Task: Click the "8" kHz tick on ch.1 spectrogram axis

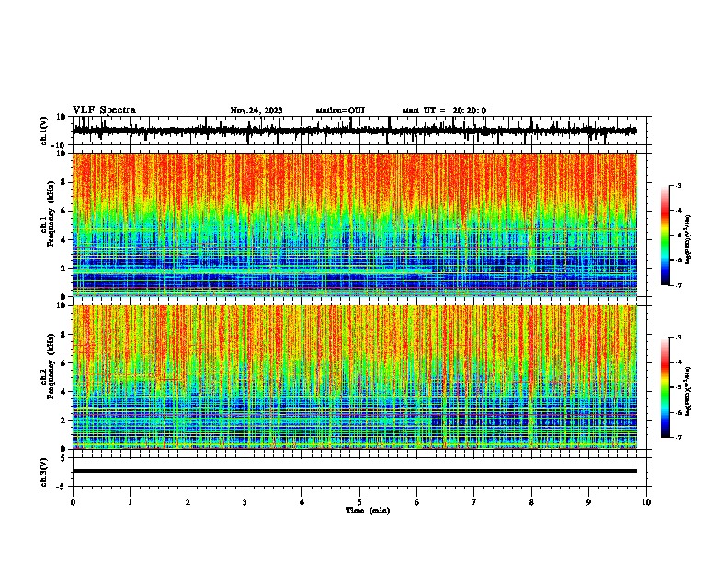Action: click(64, 182)
